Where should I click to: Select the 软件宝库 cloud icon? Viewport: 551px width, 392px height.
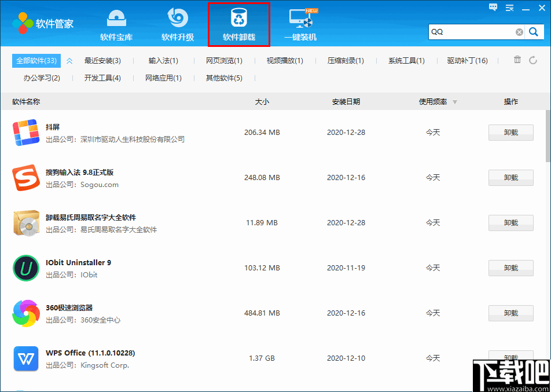[x=116, y=18]
